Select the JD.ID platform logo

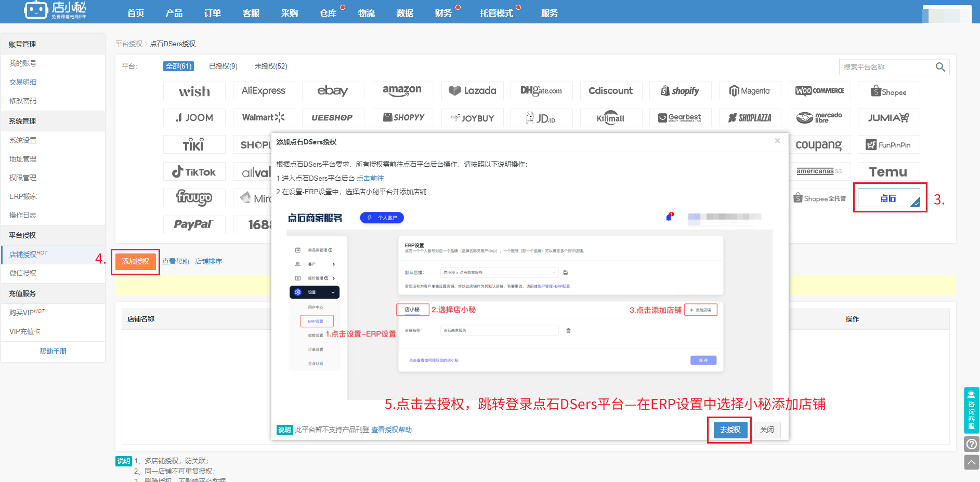[x=541, y=118]
